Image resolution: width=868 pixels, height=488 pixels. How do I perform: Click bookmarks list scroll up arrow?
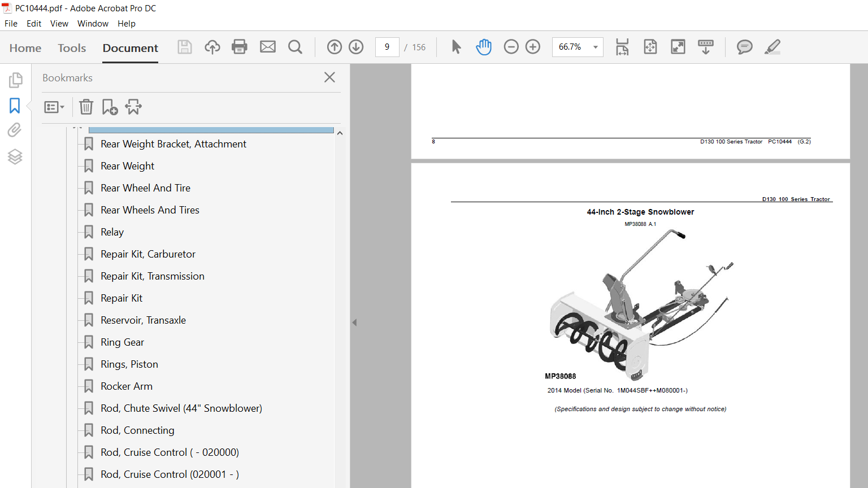[x=340, y=133]
